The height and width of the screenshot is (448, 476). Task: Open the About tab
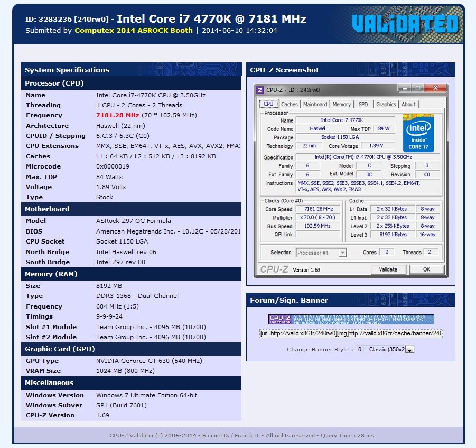tap(408, 104)
